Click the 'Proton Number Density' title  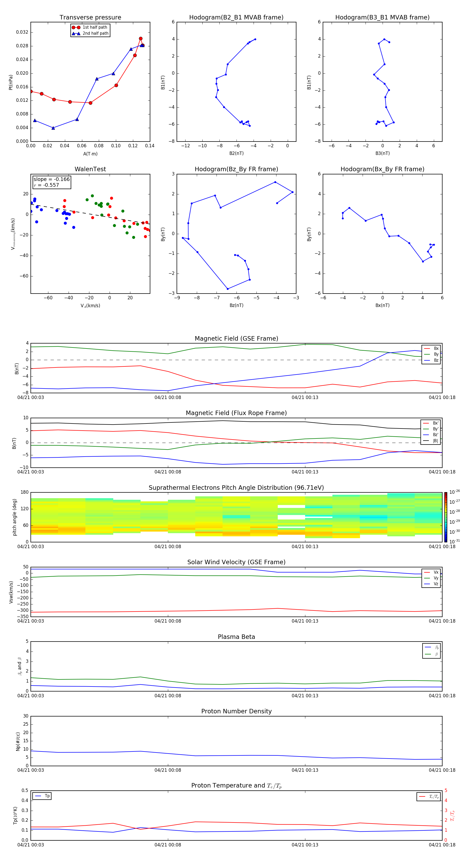[236, 711]
